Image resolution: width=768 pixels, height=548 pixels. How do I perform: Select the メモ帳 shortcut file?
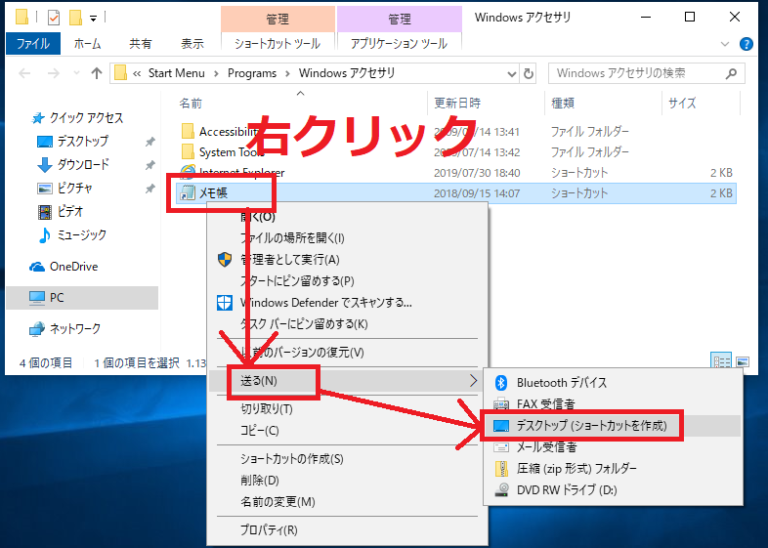click(x=220, y=192)
